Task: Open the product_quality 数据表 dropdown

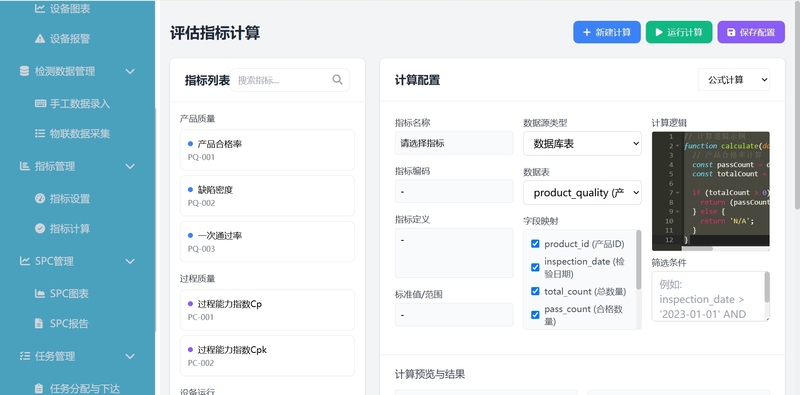Action: [582, 192]
